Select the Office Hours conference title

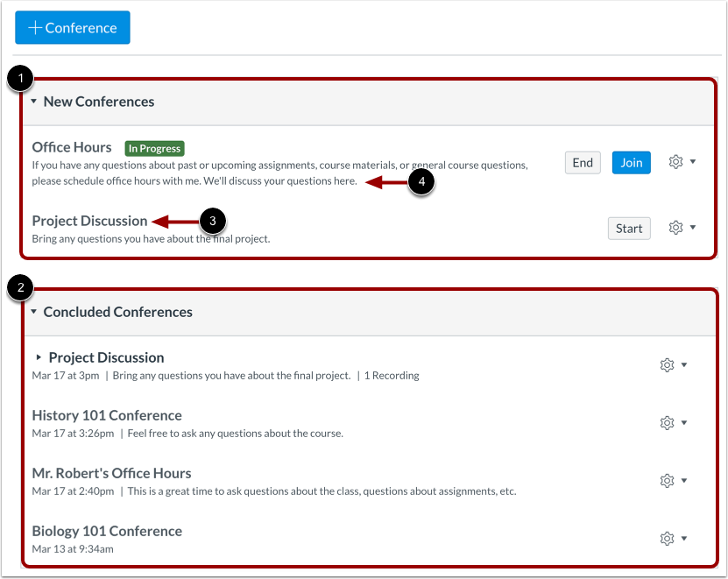coord(72,147)
